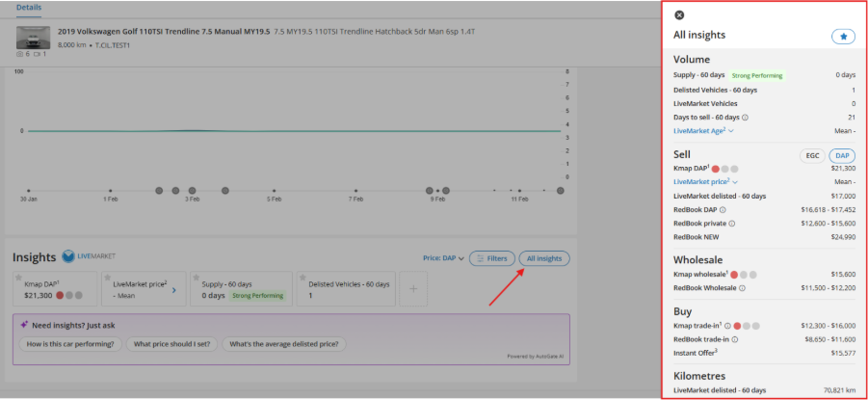Open the Price: DAP dropdown
Image resolution: width=868 pixels, height=400 pixels.
[x=443, y=258]
